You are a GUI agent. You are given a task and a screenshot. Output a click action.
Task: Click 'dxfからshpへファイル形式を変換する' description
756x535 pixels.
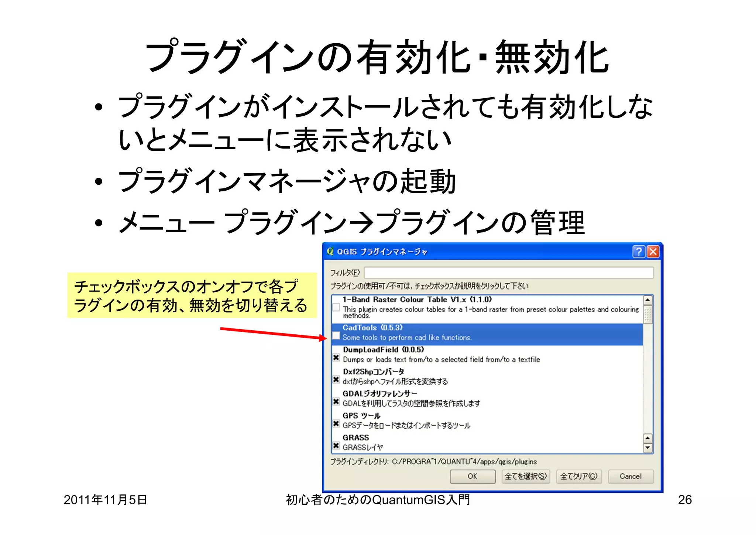pyautogui.click(x=395, y=381)
